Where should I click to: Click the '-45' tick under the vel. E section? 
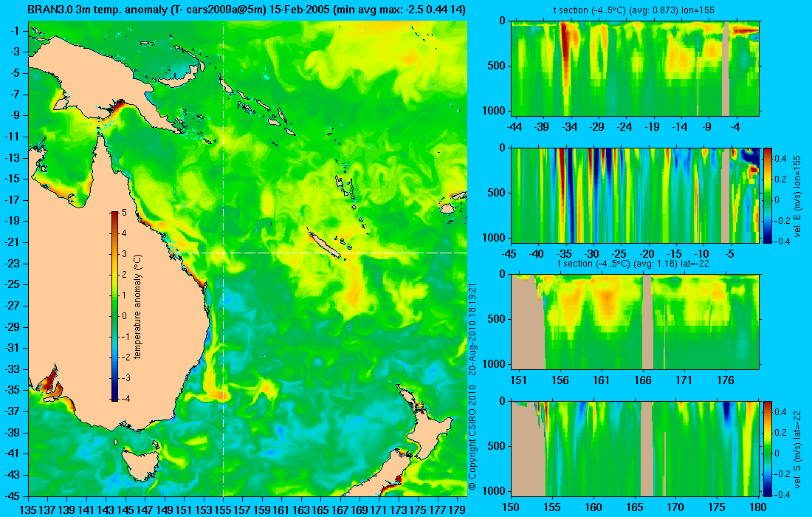click(509, 254)
